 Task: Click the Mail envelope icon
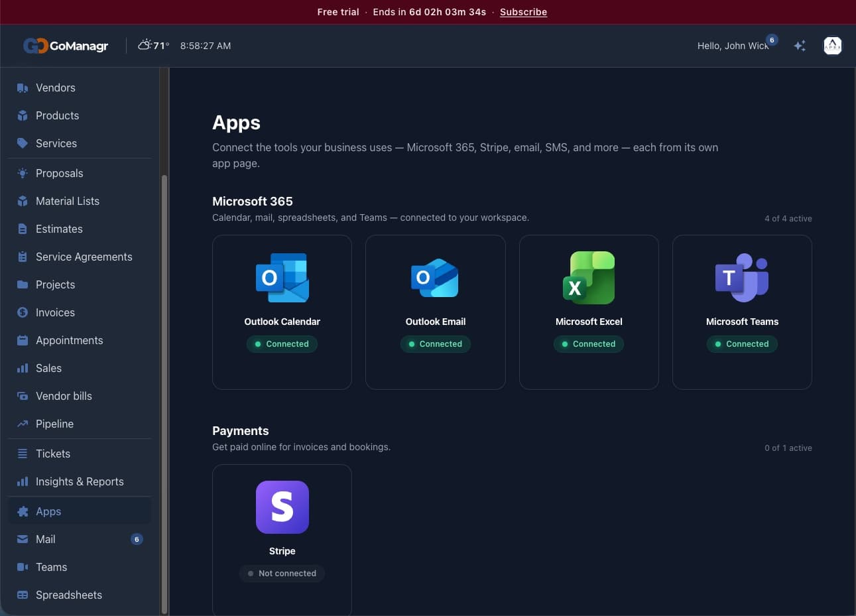(x=23, y=539)
